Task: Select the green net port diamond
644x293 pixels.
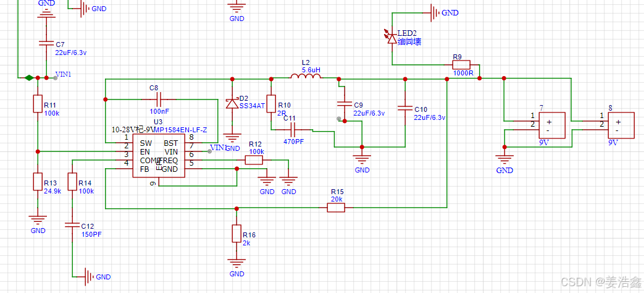Action: [x=29, y=77]
